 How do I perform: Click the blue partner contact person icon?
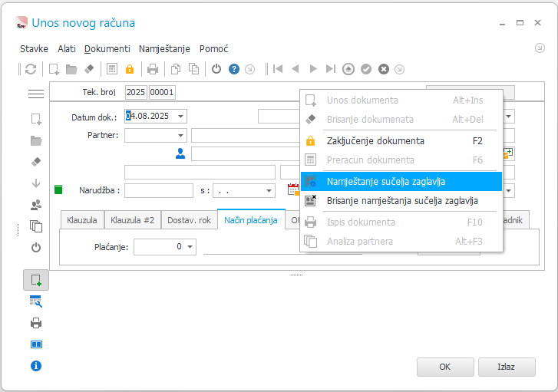[180, 153]
